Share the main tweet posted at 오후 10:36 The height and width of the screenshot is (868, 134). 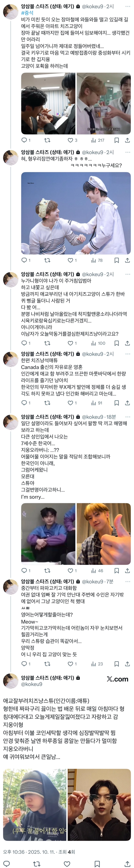coord(127,862)
